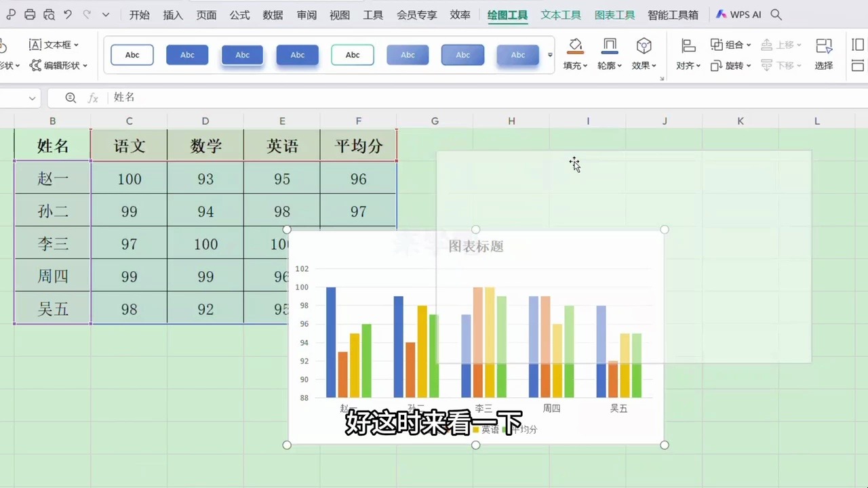Viewport: 868px width, 488px height.
Task: Apply the second solid blue Abc style
Action: pos(187,55)
